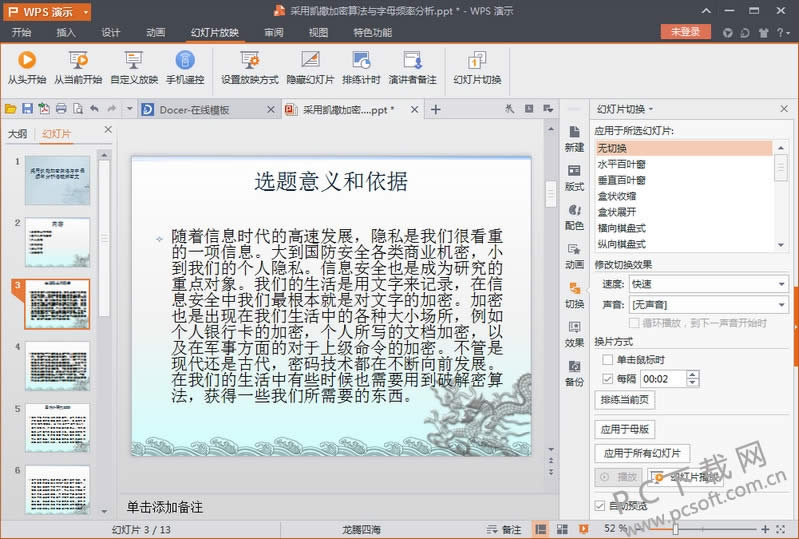
Task: Enable the 单击鼠标时 checkbox
Action: 608,360
